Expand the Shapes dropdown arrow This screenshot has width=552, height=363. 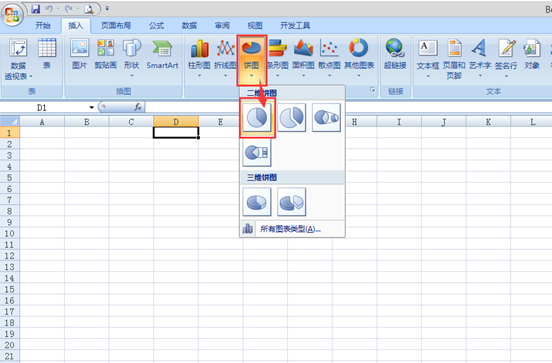click(x=132, y=75)
